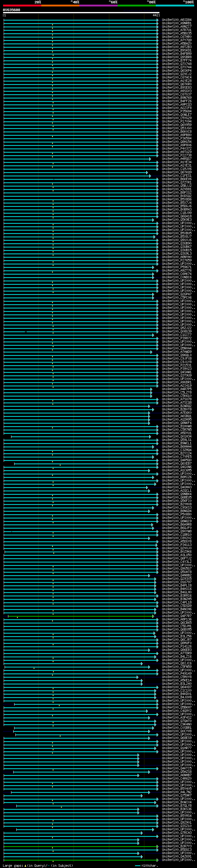This screenshot has width=197, height=868.
Task: Select the UniRef100_C4Q9Y2 label
Action: [176, 711]
